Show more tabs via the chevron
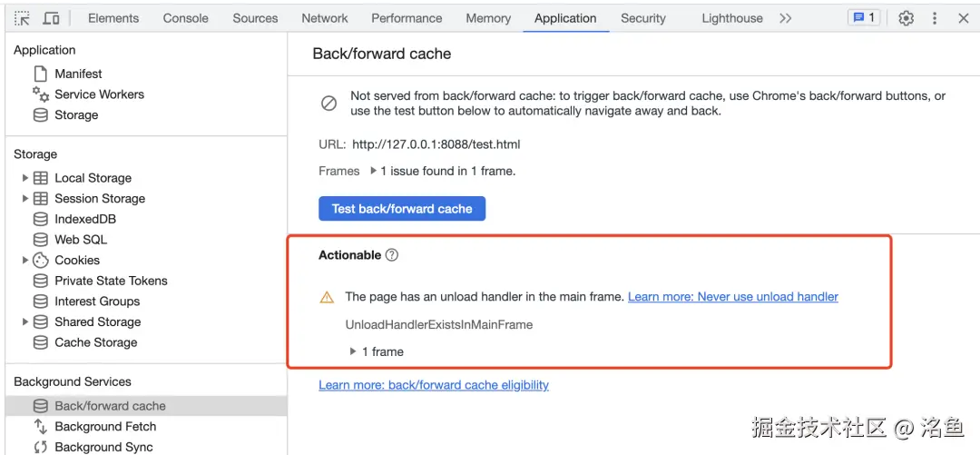Screen dimensions: 980x455 coord(785,18)
